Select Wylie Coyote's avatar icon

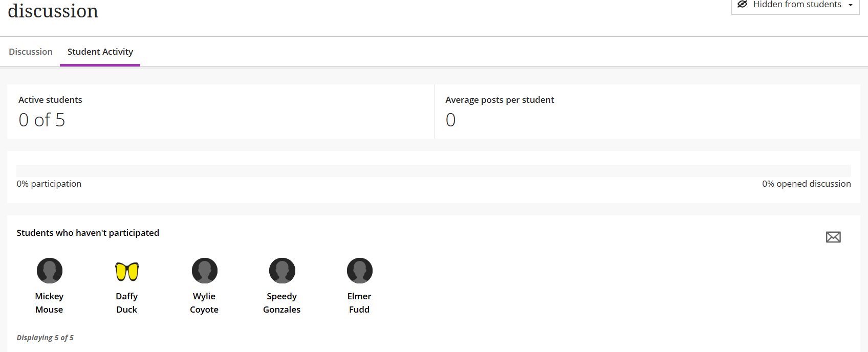(204, 270)
